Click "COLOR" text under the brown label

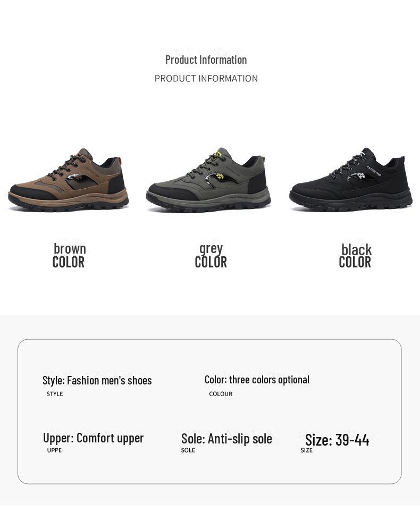(x=68, y=262)
